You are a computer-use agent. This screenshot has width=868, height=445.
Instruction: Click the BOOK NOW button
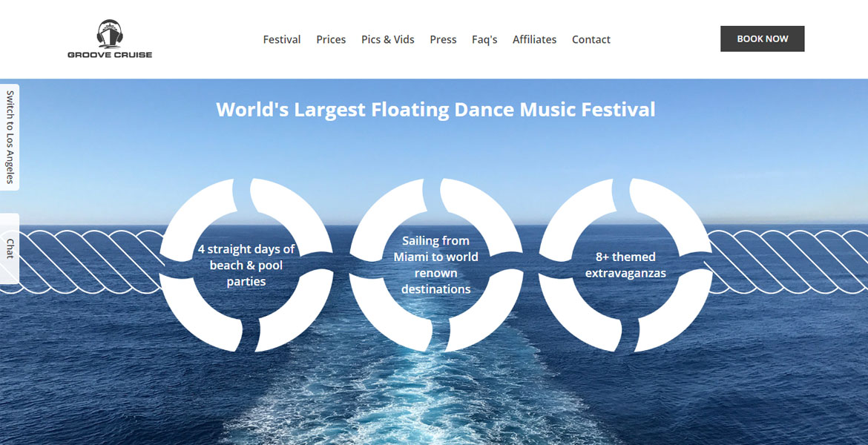762,39
